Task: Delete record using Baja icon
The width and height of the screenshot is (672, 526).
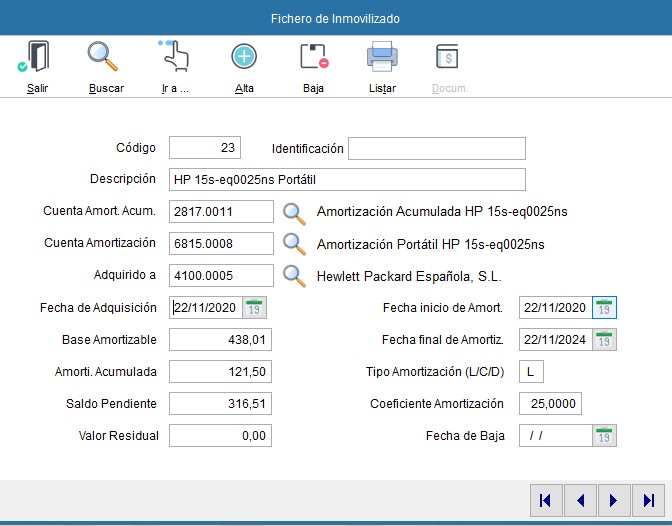Action: click(314, 58)
